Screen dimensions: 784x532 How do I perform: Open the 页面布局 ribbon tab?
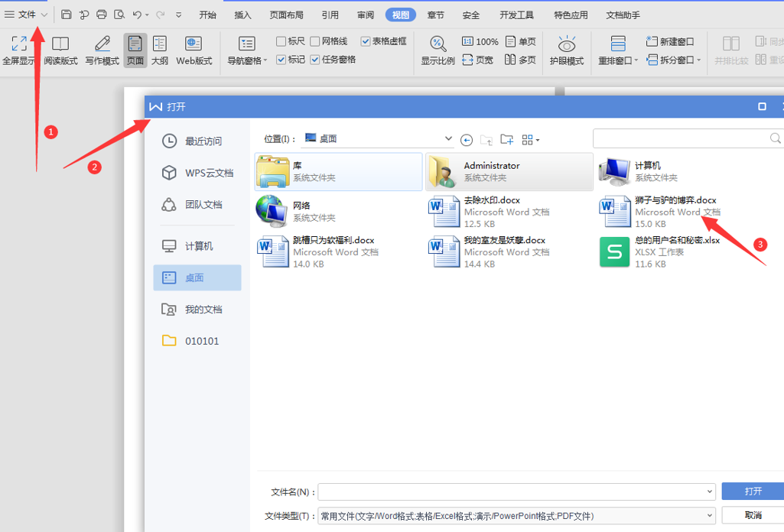pyautogui.click(x=287, y=15)
